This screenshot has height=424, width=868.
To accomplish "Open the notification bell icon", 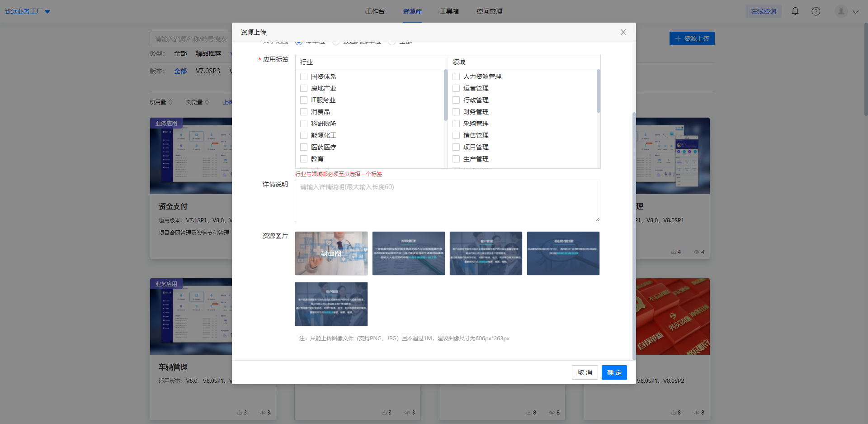I will (x=795, y=11).
